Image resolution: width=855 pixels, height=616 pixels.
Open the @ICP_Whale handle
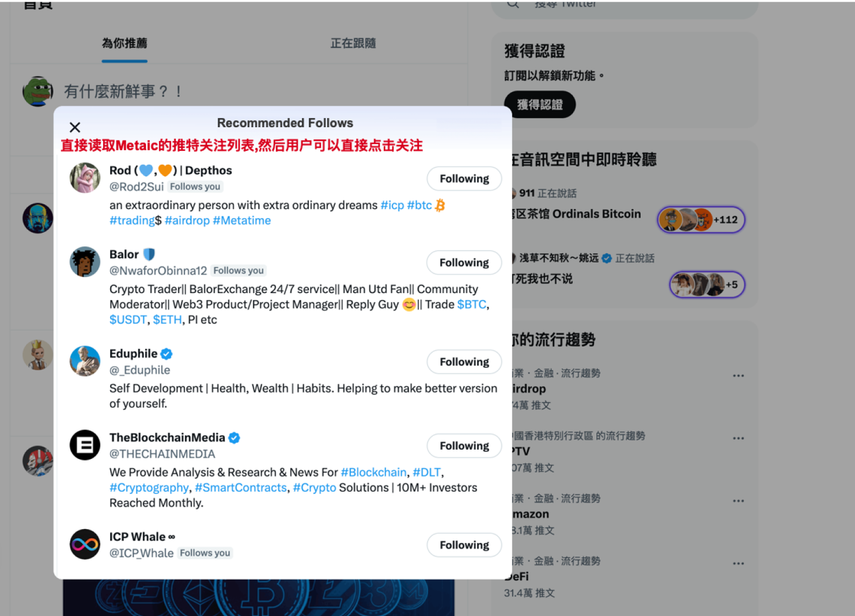(142, 553)
